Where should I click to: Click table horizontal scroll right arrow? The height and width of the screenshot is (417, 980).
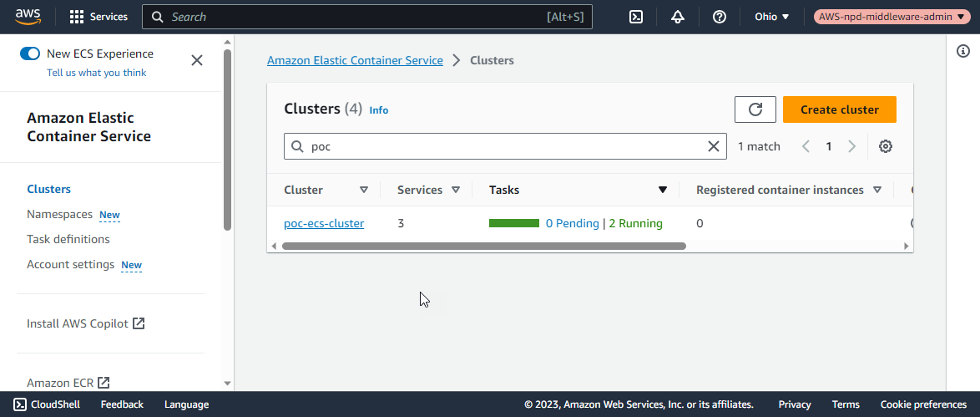click(x=907, y=246)
